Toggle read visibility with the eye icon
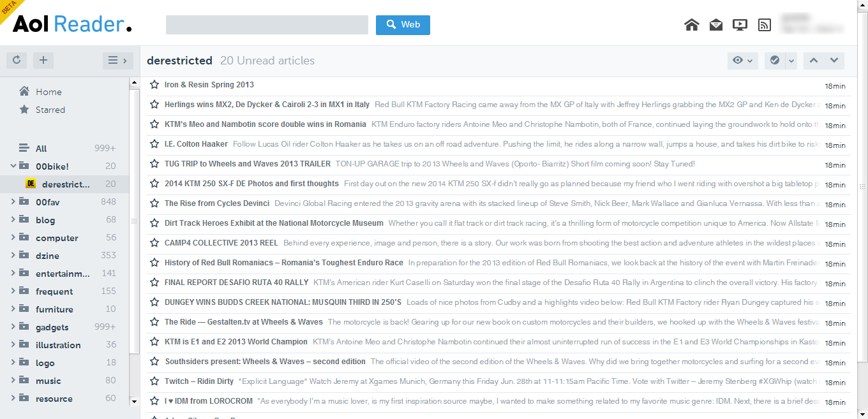 coord(738,60)
